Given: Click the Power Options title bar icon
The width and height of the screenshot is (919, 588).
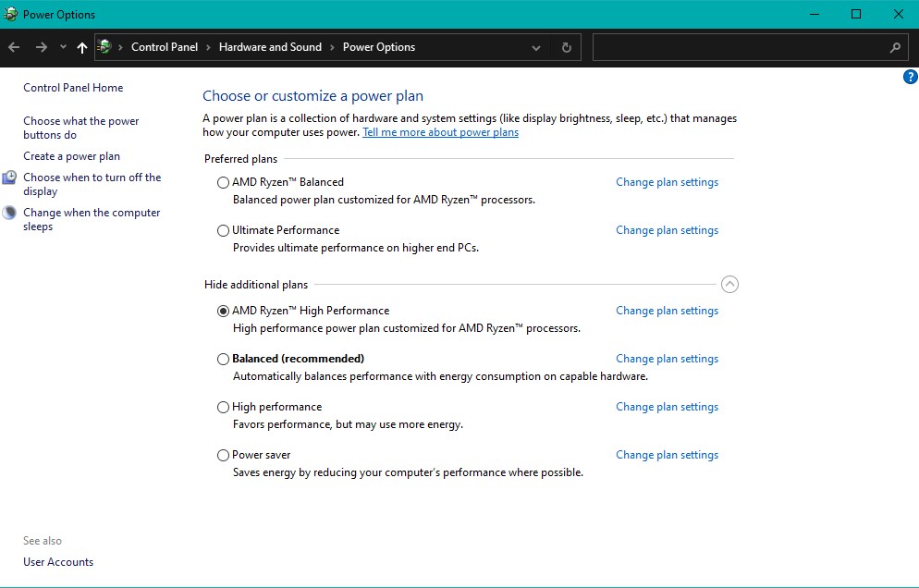Looking at the screenshot, I should point(10,14).
